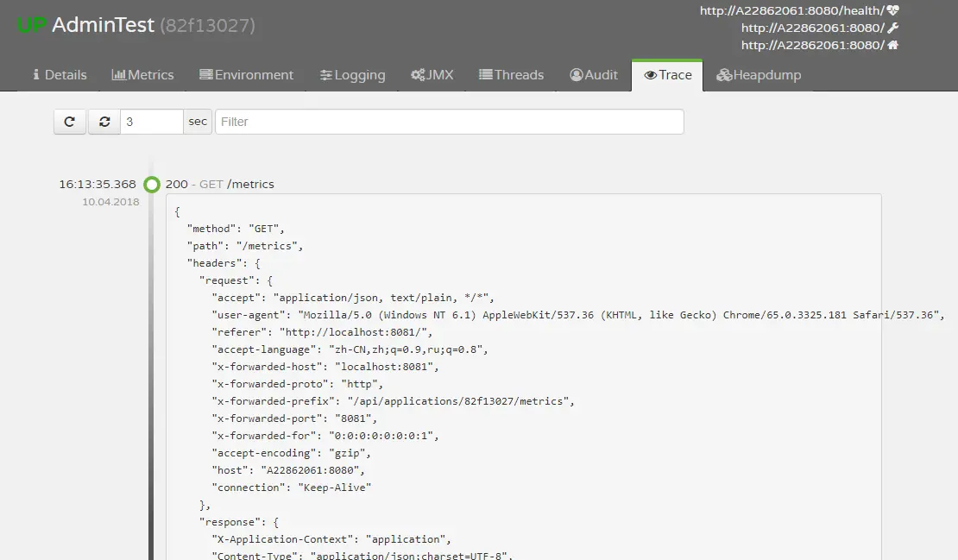Click the heartbeat health icon
This screenshot has width=958, height=560.
coord(892,10)
